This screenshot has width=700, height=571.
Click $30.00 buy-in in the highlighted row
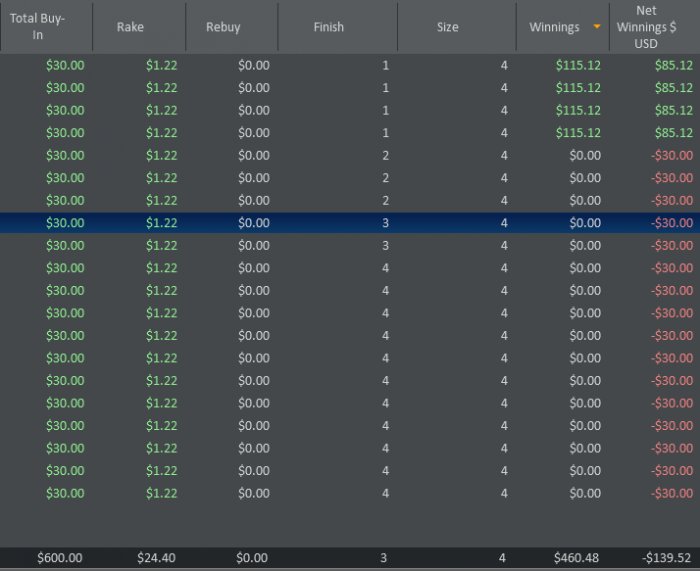[x=65, y=223]
